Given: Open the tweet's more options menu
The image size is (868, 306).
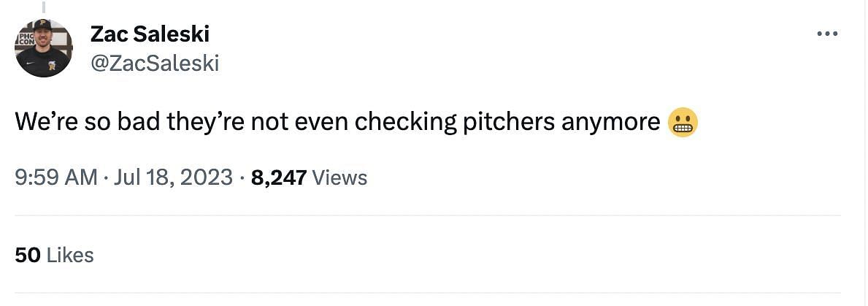Looking at the screenshot, I should click(x=828, y=34).
